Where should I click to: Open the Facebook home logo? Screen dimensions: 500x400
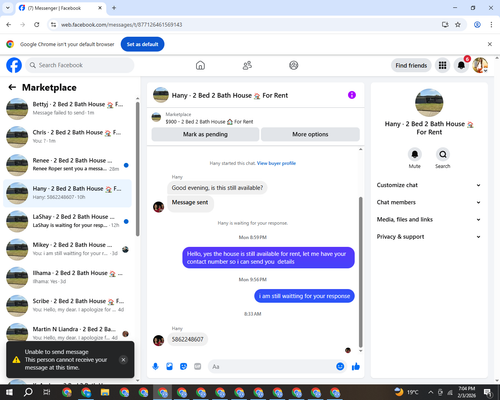click(x=14, y=65)
